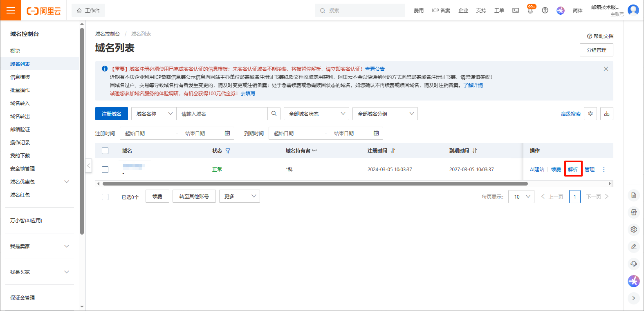Open the more actions vertical dots

tap(604, 170)
